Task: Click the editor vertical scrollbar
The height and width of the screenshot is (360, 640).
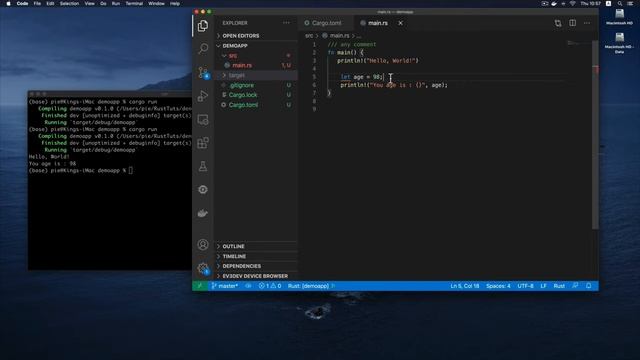Action: tap(595, 135)
